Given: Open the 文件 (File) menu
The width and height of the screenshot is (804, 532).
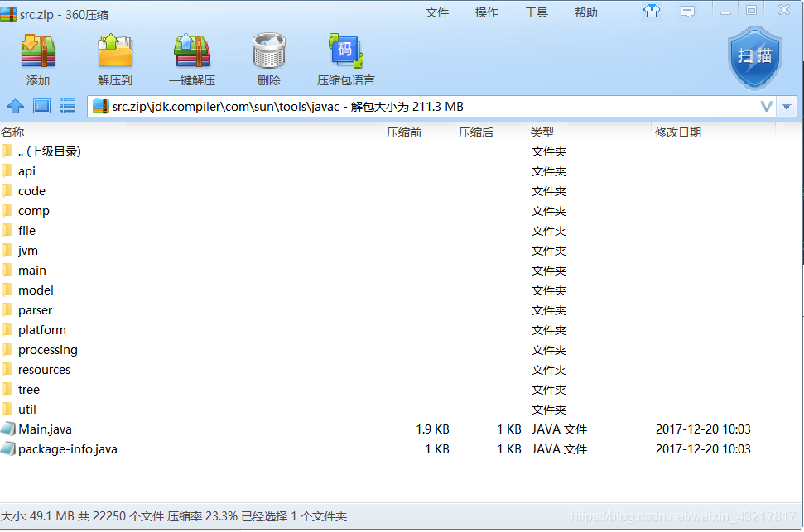Looking at the screenshot, I should (437, 12).
